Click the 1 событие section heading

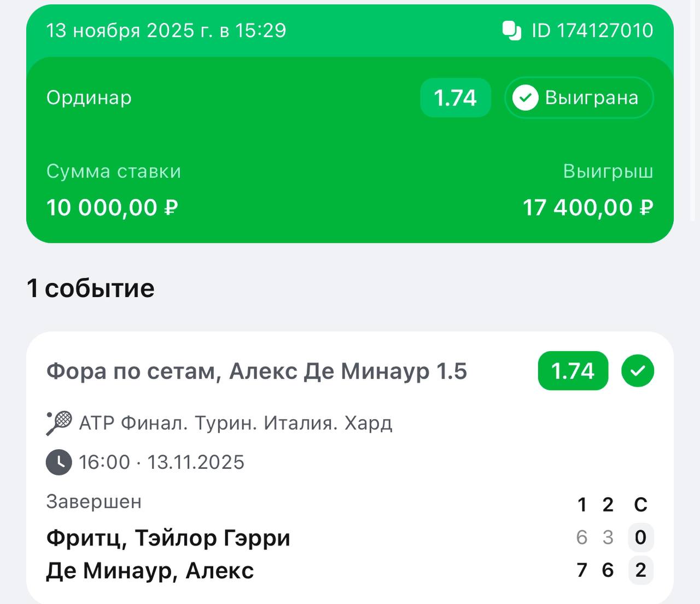[91, 288]
